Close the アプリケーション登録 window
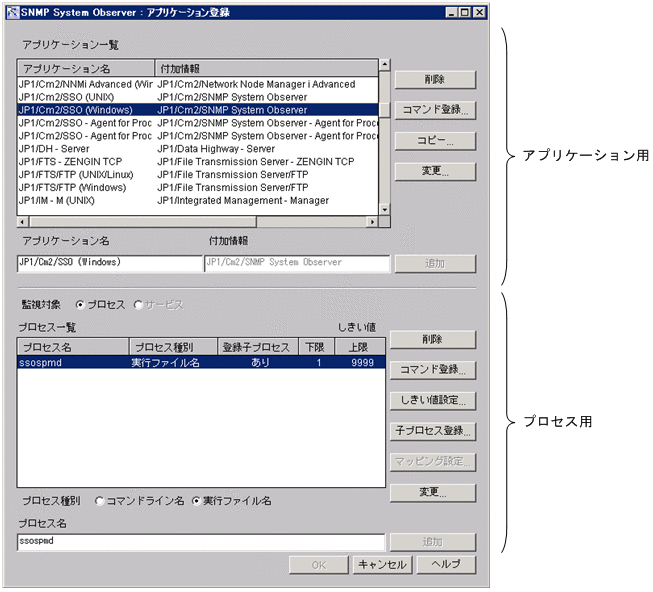 click(479, 12)
